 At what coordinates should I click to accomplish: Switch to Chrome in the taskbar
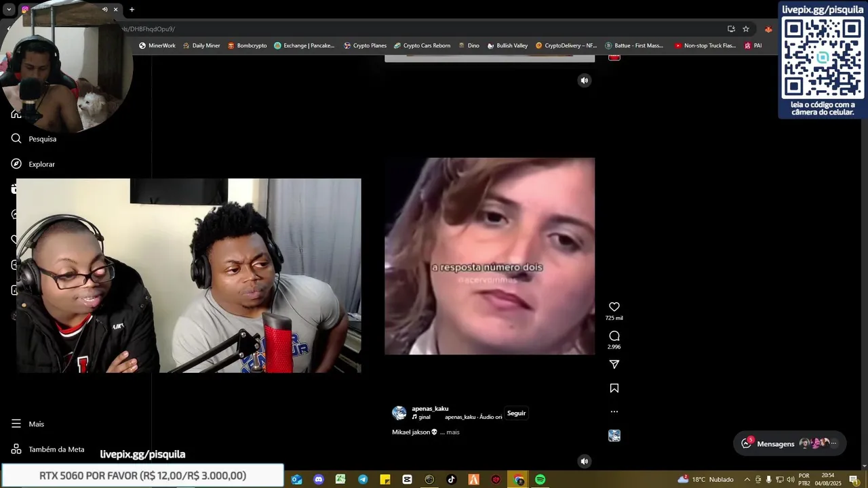519,479
